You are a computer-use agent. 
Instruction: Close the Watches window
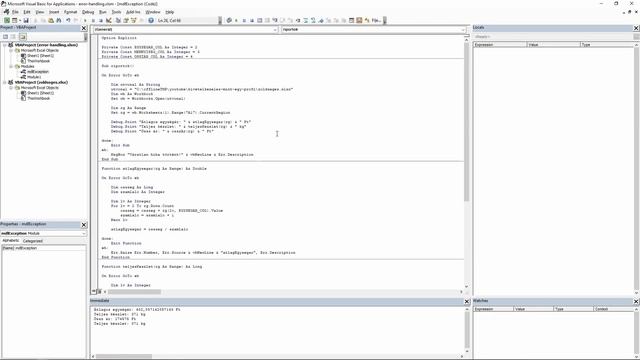(636, 301)
